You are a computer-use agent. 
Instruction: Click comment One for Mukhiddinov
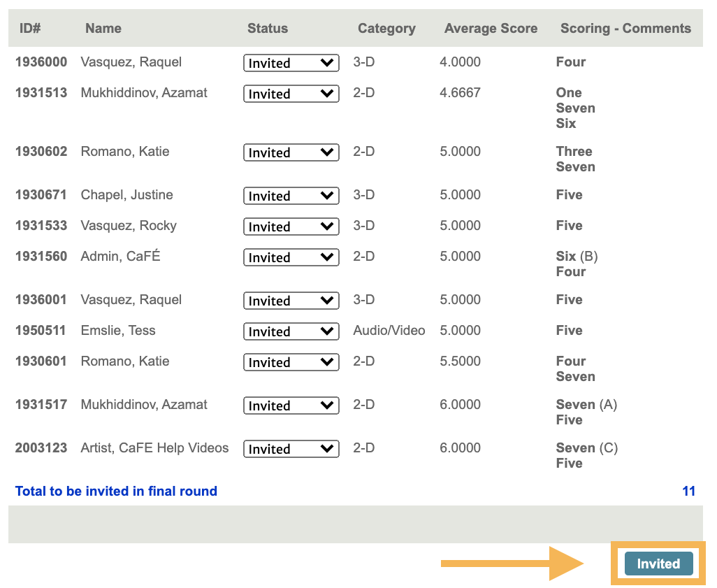(x=569, y=92)
